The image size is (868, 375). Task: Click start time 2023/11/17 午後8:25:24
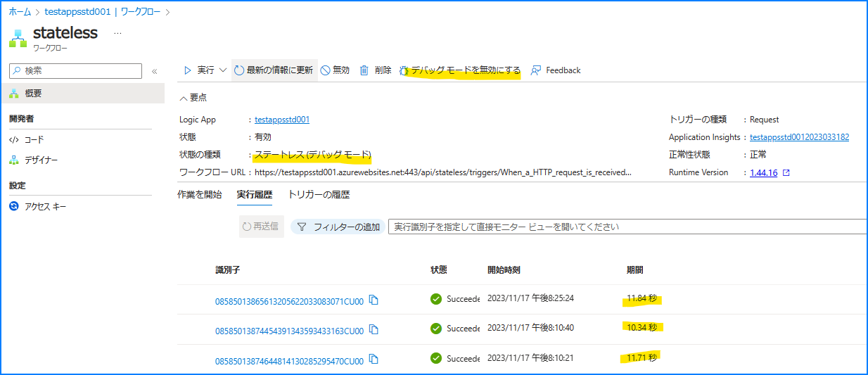pyautogui.click(x=530, y=298)
